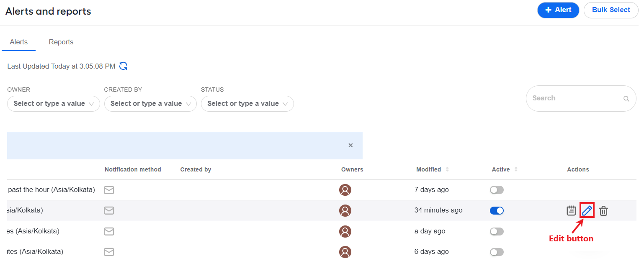Viewport: 644px width, 261px height.
Task: Click owner avatar in a day ago row
Action: click(x=345, y=231)
